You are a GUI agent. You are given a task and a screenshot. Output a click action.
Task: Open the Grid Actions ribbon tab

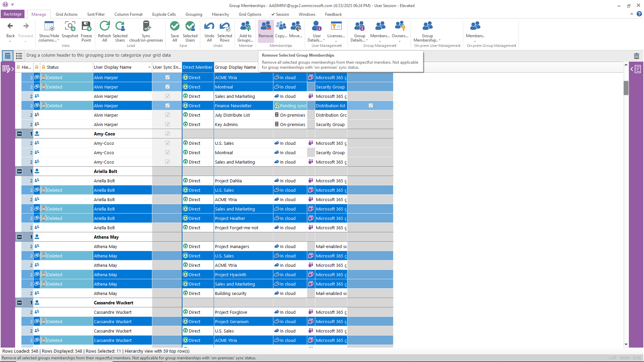click(x=66, y=14)
